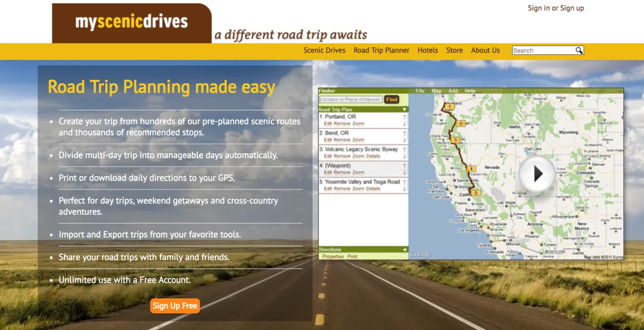Move Portland, OR stop up arrow
Screen dimensions: 644x330
click(x=405, y=117)
